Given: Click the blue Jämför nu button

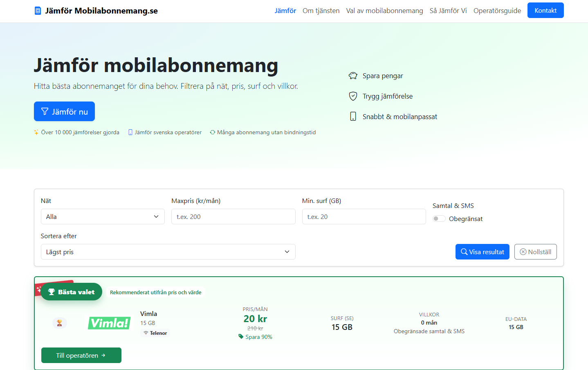Looking at the screenshot, I should click(x=64, y=111).
